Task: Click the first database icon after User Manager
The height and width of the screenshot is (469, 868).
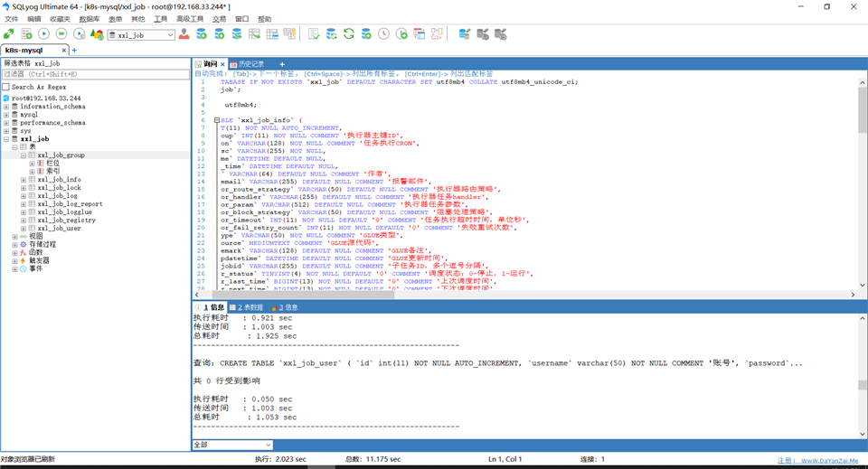Action: pos(202,34)
